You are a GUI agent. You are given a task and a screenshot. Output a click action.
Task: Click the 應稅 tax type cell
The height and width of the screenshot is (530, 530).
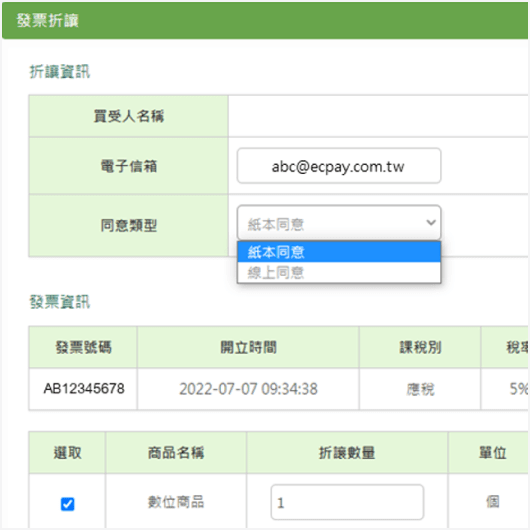[420, 389]
